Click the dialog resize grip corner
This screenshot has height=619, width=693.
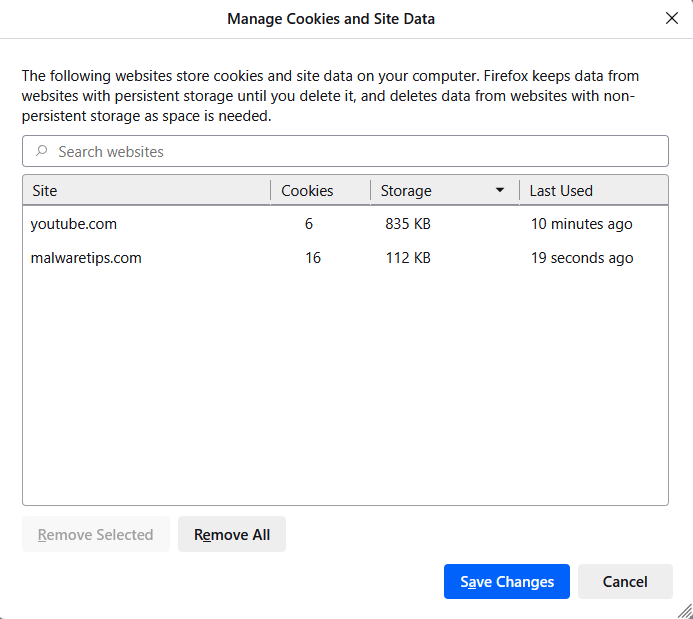[x=685, y=611]
